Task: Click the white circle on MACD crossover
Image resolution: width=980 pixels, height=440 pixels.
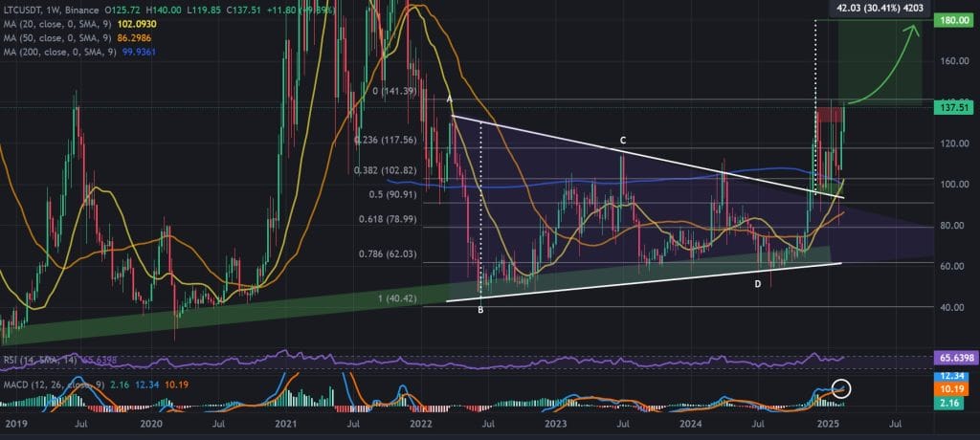Action: 841,389
